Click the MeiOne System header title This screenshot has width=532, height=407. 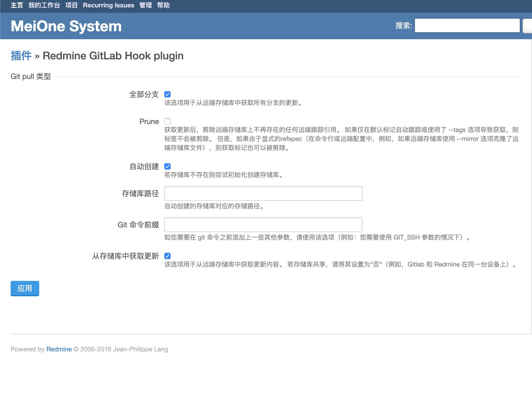pyautogui.click(x=66, y=26)
